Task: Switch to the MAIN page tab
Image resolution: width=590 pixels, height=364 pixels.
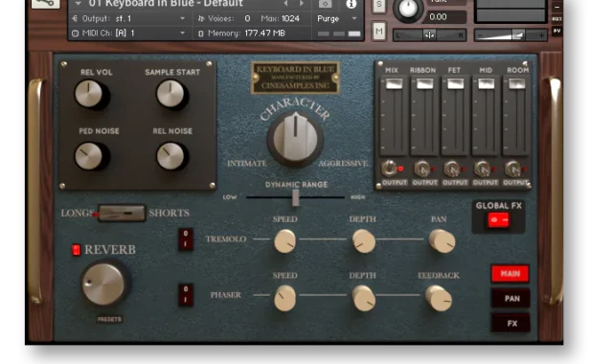Action: click(511, 274)
